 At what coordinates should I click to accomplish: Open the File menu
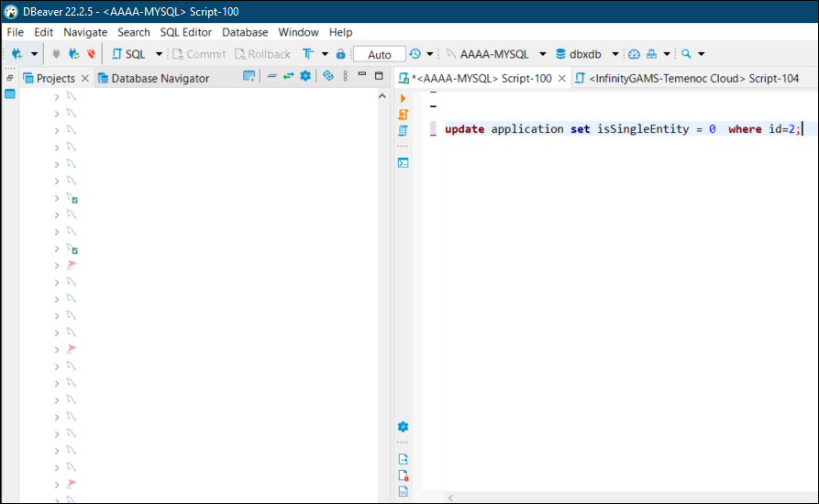(x=16, y=32)
